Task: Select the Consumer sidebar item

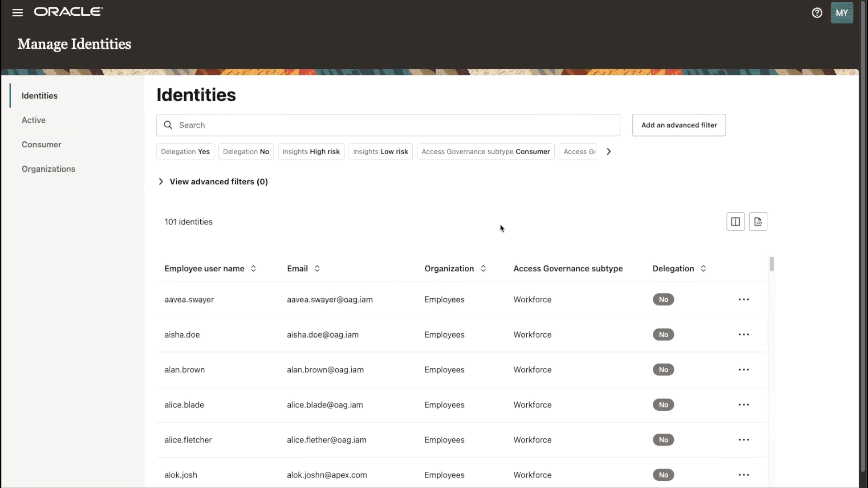Action: [x=41, y=144]
